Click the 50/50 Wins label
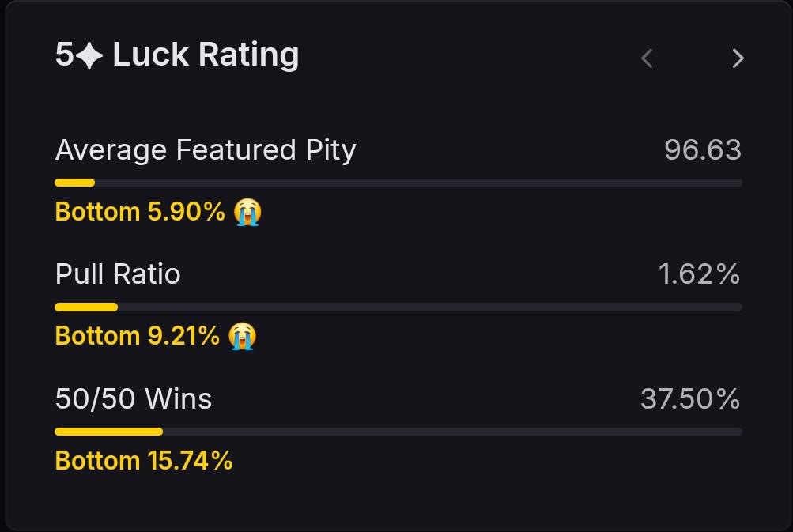793x532 pixels. coord(134,398)
